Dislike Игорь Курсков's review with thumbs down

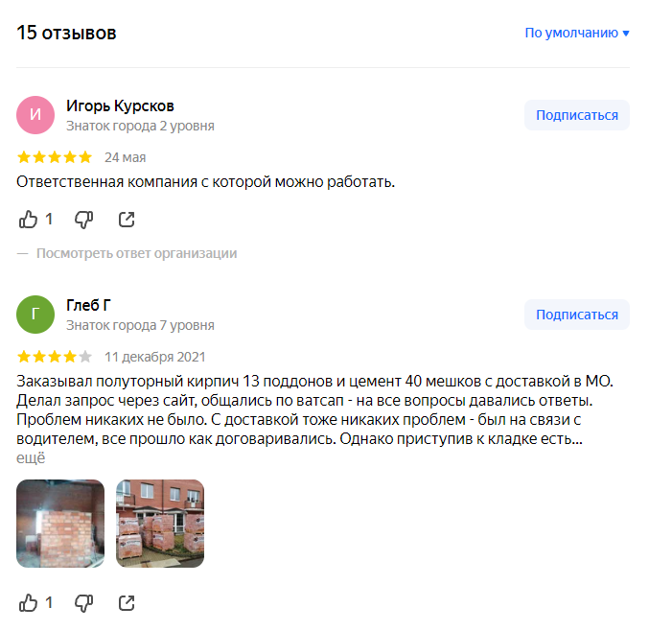click(84, 220)
